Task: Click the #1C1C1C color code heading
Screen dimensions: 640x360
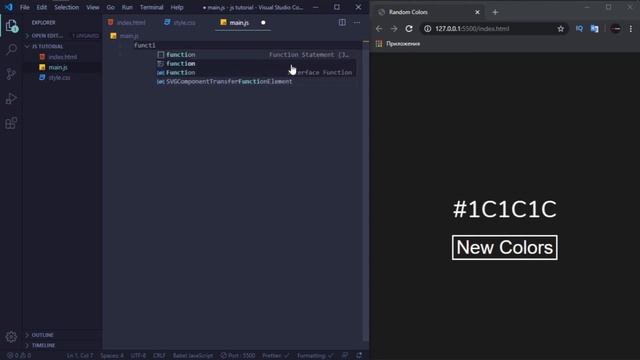Action: 504,209
